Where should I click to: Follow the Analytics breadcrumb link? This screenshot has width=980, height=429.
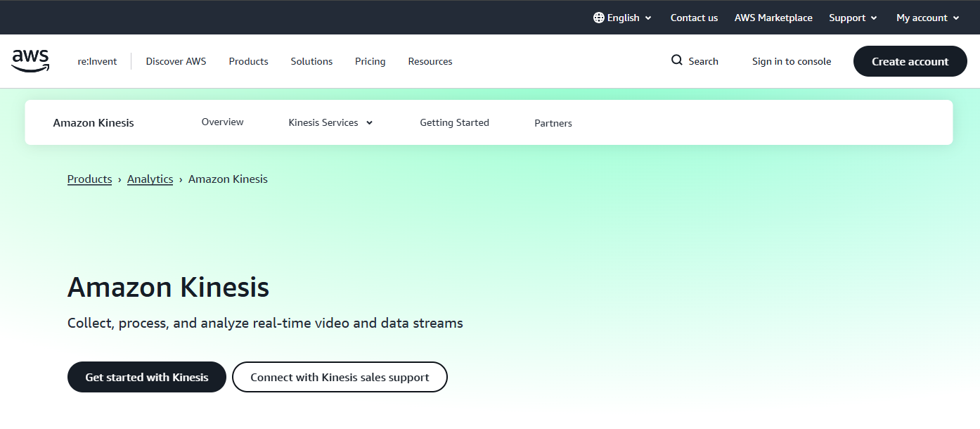click(150, 179)
